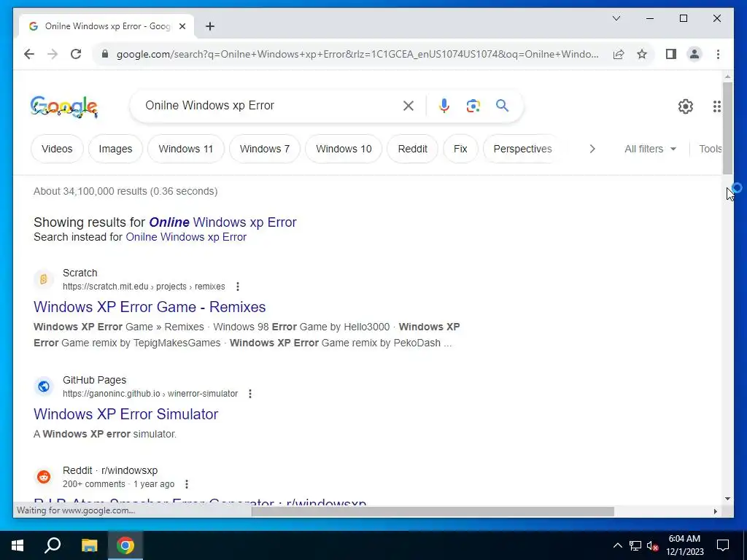Show hidden system tray icons
The image size is (747, 560).
(x=617, y=545)
